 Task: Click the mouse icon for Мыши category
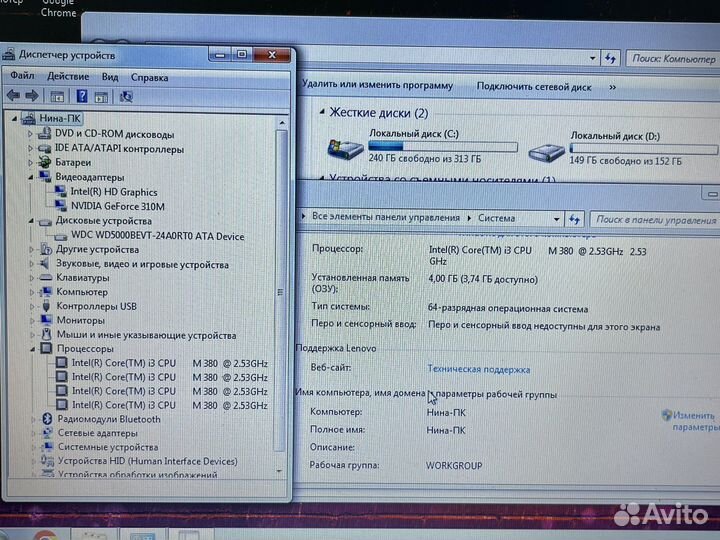tap(46, 334)
